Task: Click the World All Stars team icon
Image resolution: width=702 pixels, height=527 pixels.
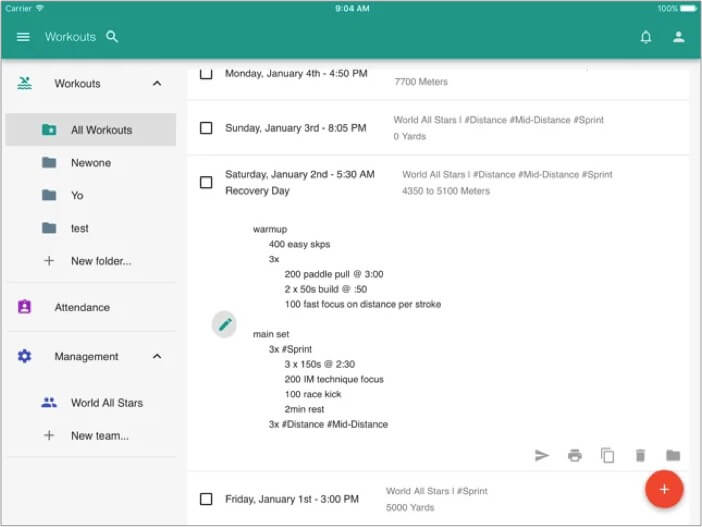Action: (x=49, y=403)
